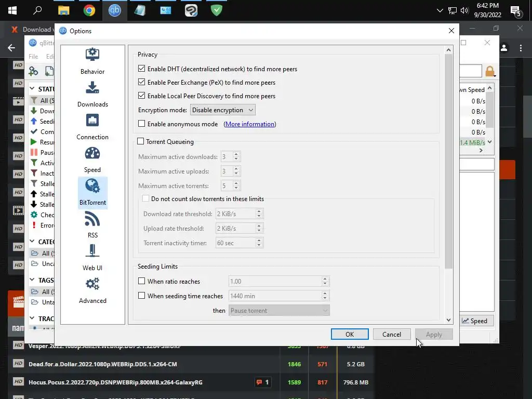Viewport: 532px width, 399px height.
Task: Open Dead.for.a.Dollar.2022 torrent link
Action: (x=103, y=364)
